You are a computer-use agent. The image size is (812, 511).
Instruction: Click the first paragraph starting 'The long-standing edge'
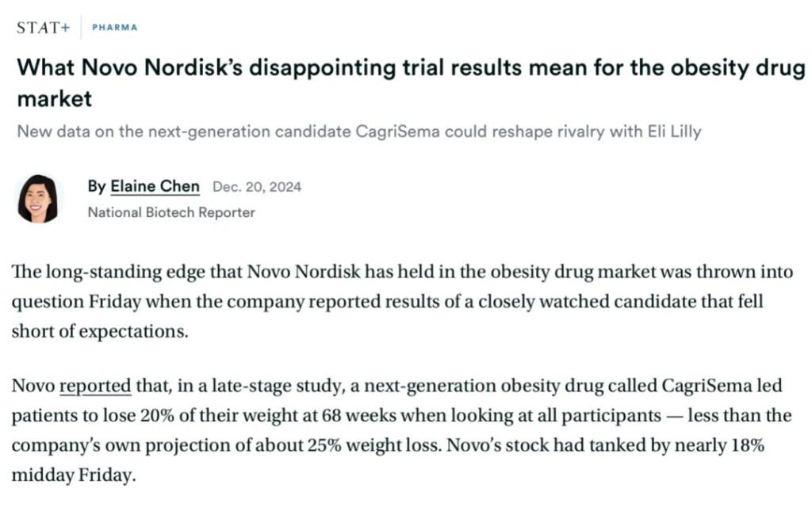pyautogui.click(x=402, y=302)
